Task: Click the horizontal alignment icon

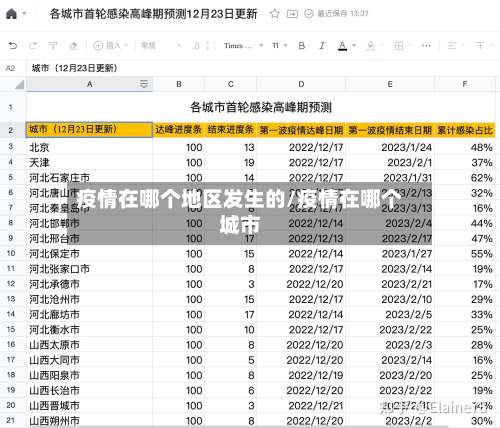Action: point(452,46)
